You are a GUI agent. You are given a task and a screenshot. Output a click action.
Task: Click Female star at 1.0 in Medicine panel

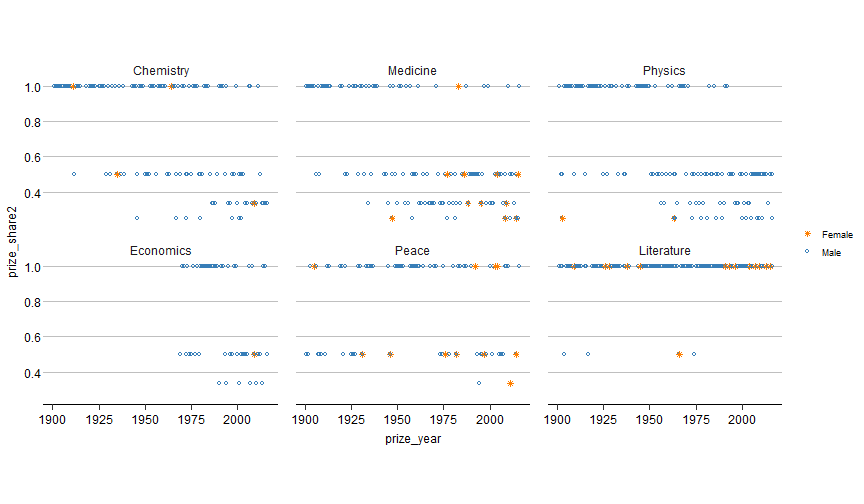coord(458,87)
